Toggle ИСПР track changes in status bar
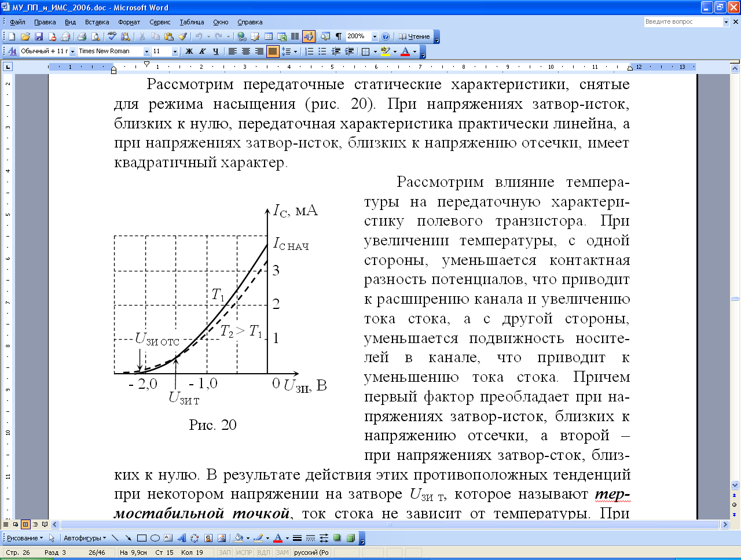741x560 pixels. 244,552
